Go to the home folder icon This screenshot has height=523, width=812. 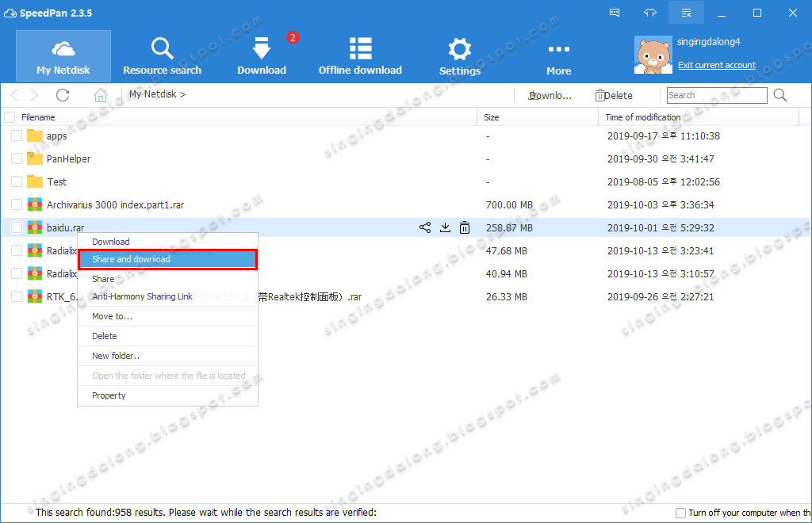click(x=101, y=95)
